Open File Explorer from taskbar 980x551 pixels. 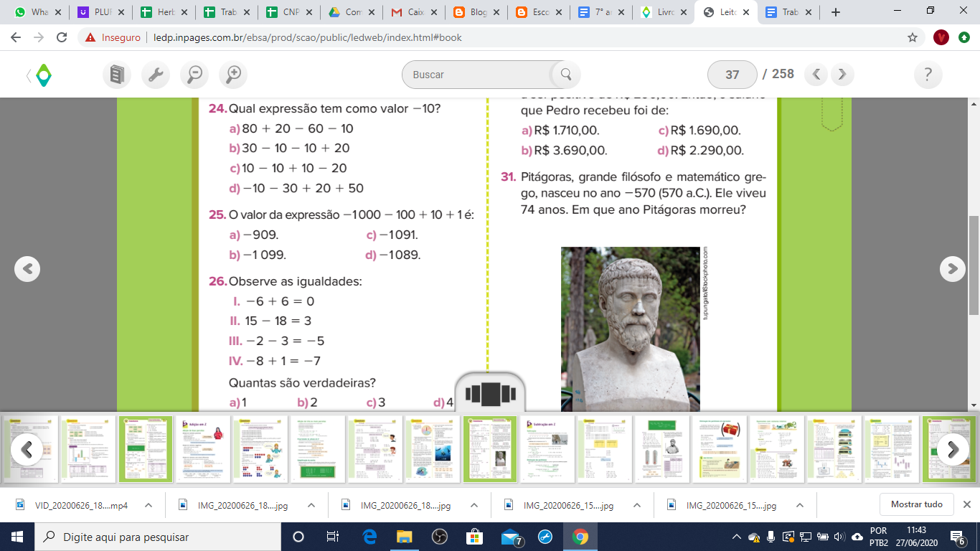click(405, 537)
